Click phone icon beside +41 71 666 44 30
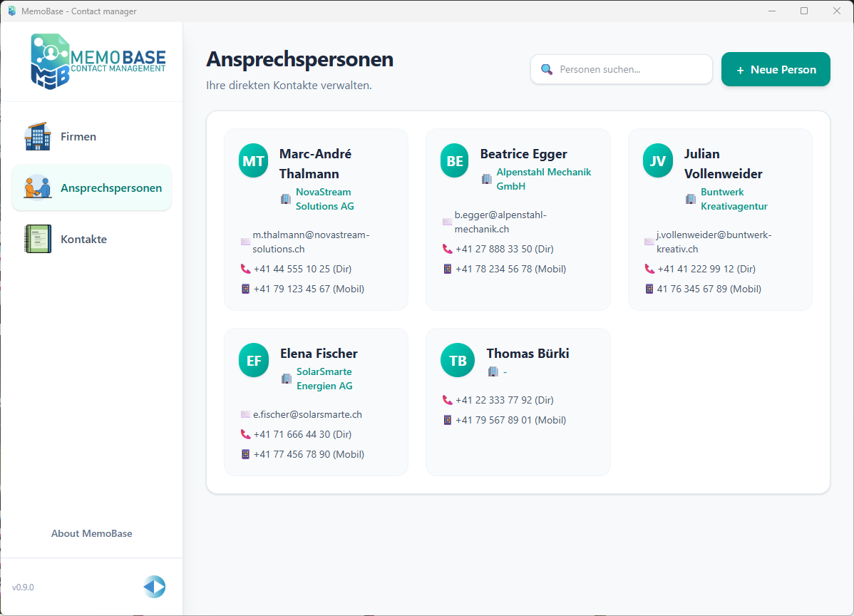 (246, 434)
